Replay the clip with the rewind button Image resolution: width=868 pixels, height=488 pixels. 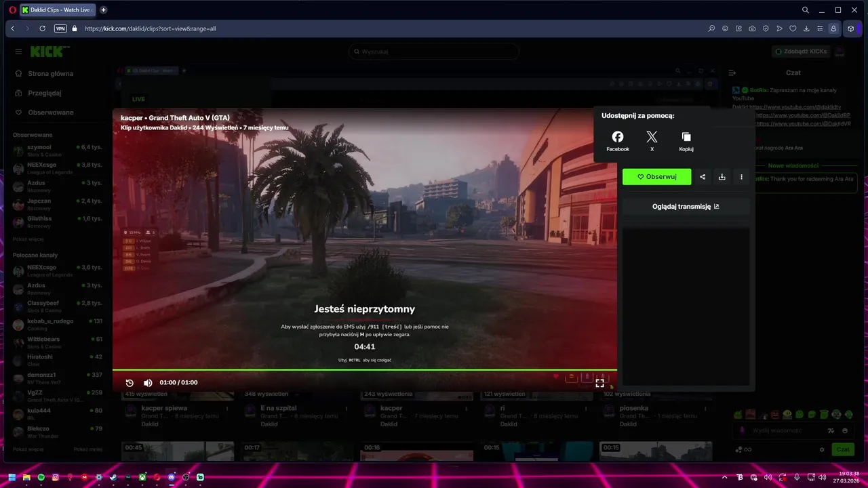point(130,383)
